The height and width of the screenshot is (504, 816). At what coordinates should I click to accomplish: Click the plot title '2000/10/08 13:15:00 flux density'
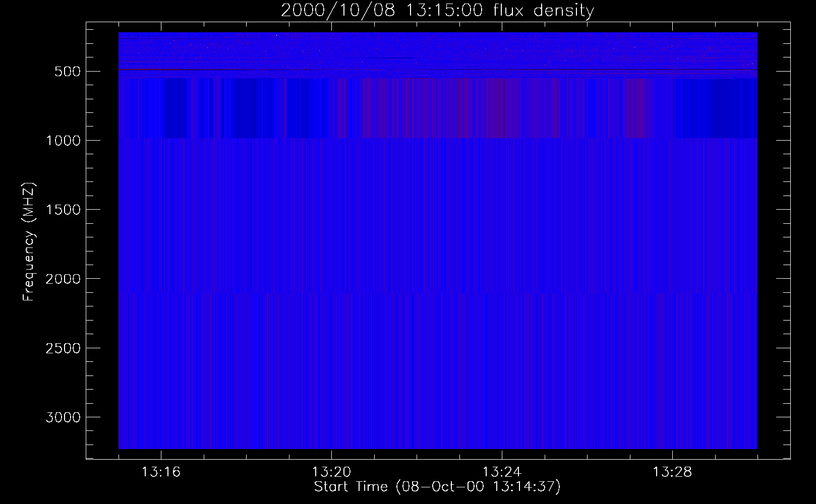coord(437,11)
